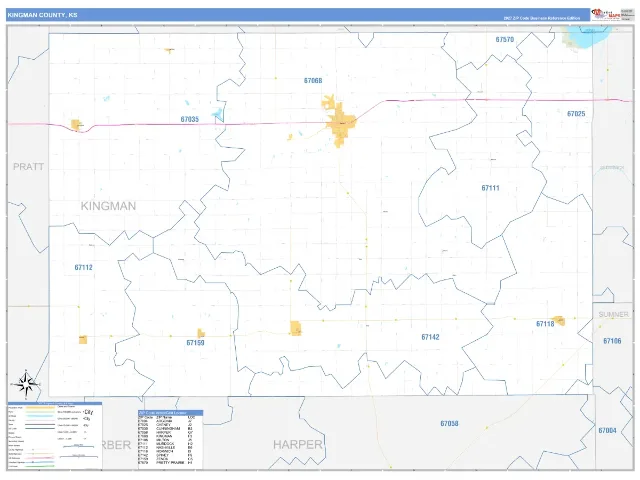Select ZIP code label 67159
This screenshot has height=480, width=640.
(195, 342)
